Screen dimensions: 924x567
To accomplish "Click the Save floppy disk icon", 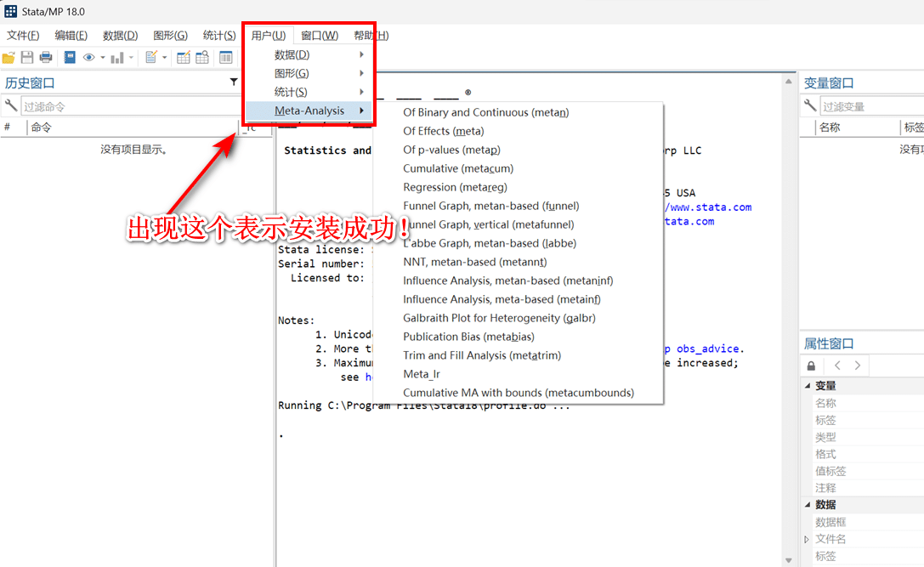I will [x=27, y=58].
